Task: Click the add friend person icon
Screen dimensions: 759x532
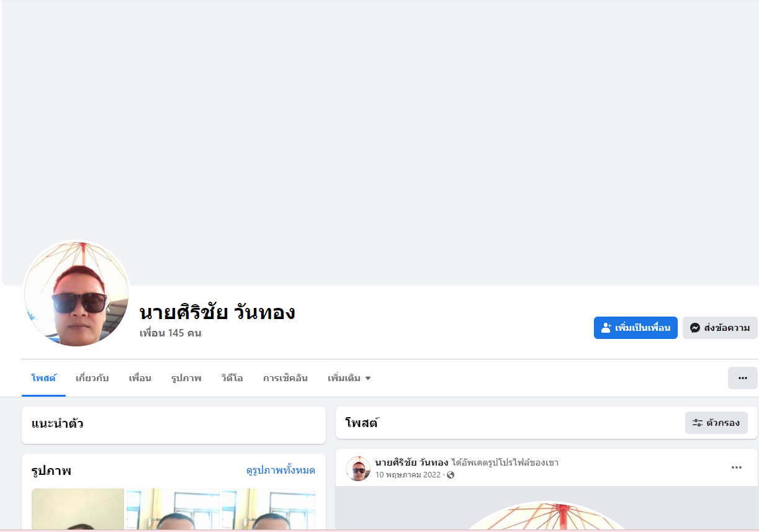Action: click(x=606, y=328)
